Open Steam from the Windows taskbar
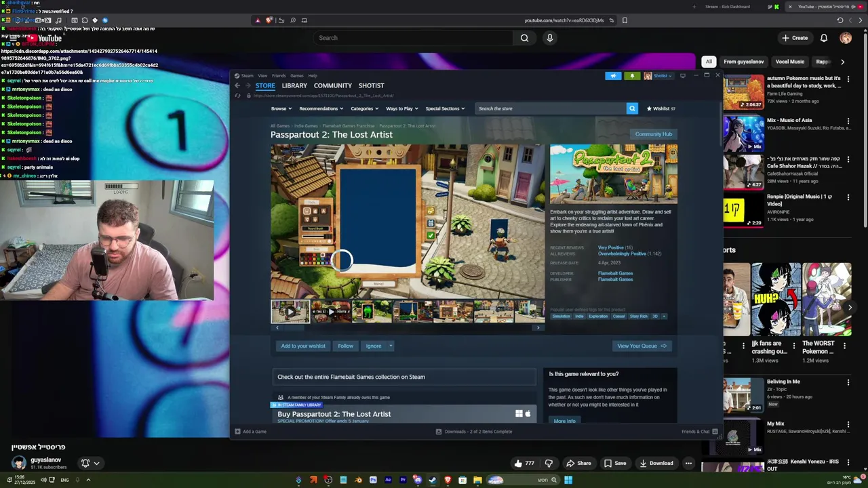The height and width of the screenshot is (488, 868). point(433,480)
